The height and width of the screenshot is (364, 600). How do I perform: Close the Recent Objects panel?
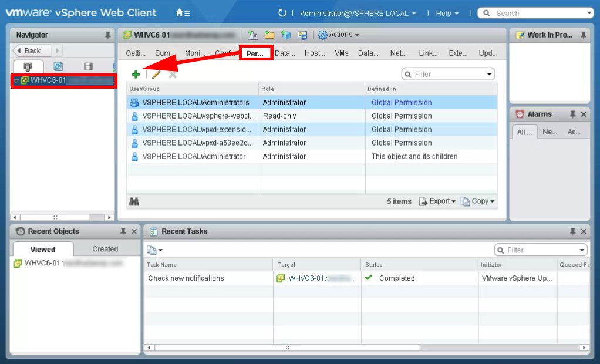coord(134,231)
